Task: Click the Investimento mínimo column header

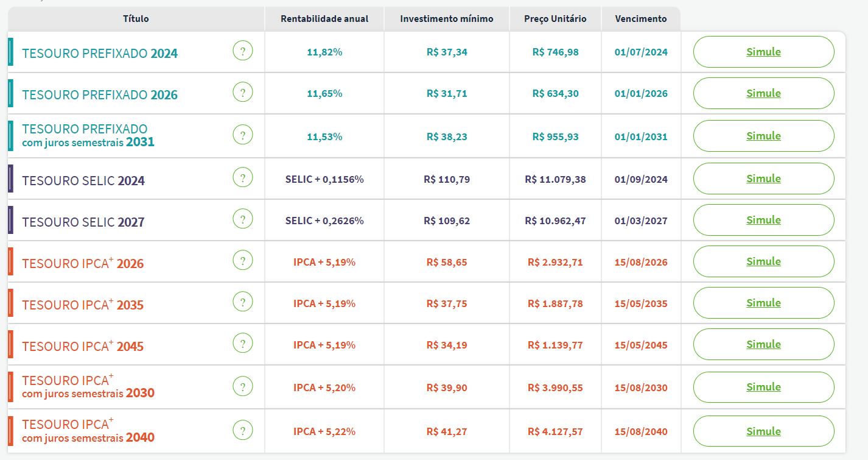Action: coord(446,19)
